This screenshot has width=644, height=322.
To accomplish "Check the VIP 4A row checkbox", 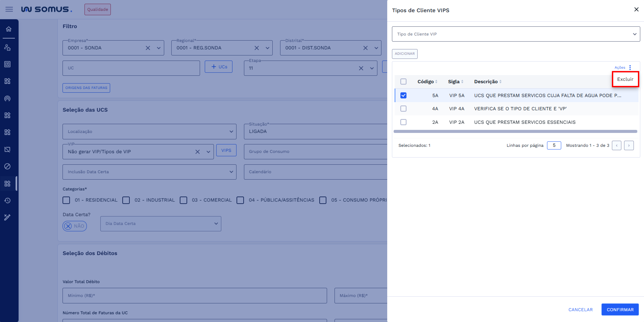I will click(x=403, y=109).
